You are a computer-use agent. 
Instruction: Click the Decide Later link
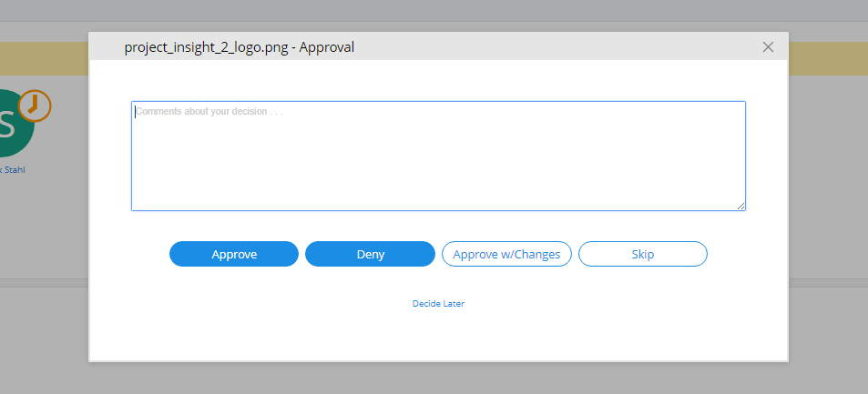coord(438,304)
